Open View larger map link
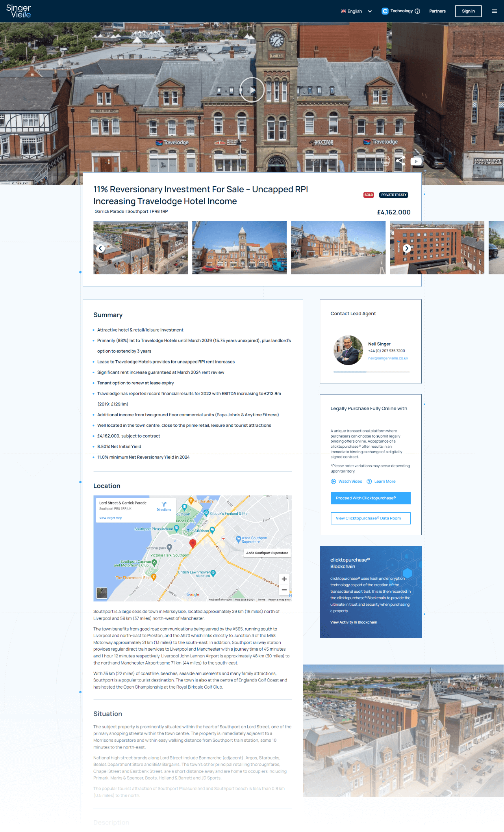 [x=111, y=518]
